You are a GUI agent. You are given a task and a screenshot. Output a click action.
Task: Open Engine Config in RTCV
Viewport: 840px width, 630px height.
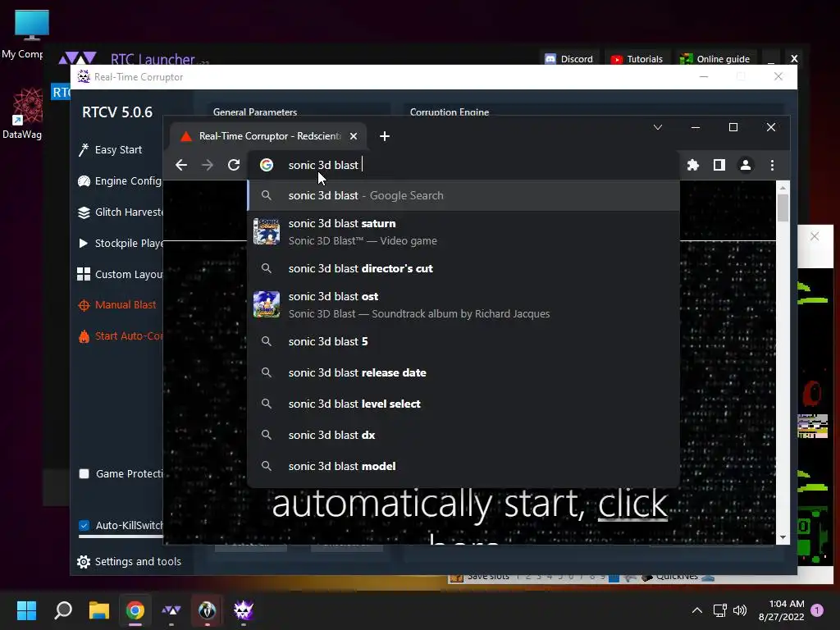pyautogui.click(x=119, y=181)
